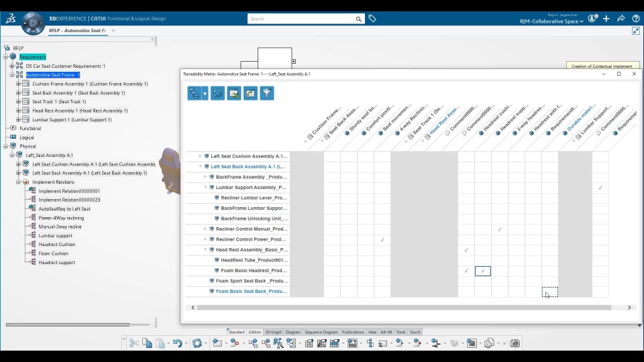Click the first grid table icon in bottom toolbar
This screenshot has height=362, width=644.
pos(309,343)
